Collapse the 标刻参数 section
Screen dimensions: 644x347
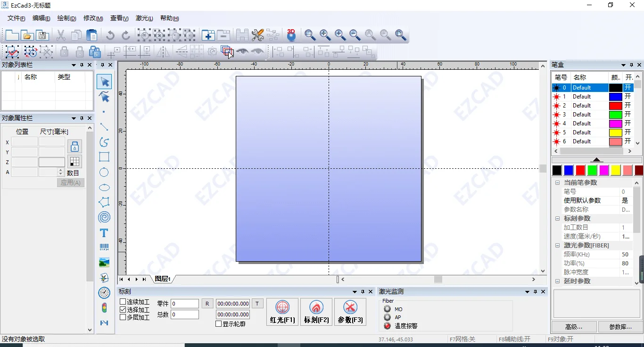point(557,218)
